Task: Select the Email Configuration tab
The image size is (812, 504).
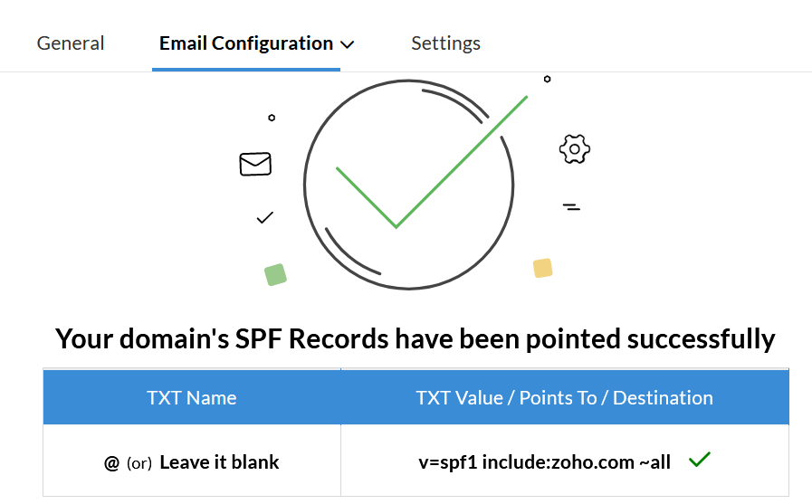Action: [246, 43]
